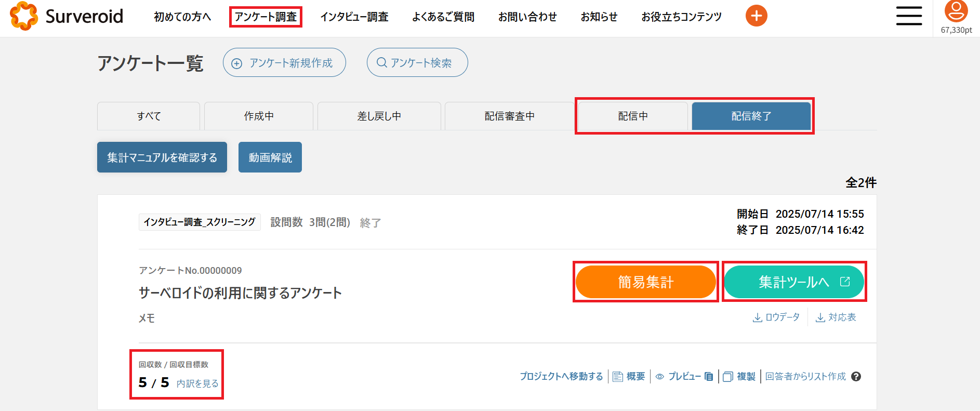Switch to the すべて tab
Image resolution: width=980 pixels, height=411 pixels.
point(149,116)
